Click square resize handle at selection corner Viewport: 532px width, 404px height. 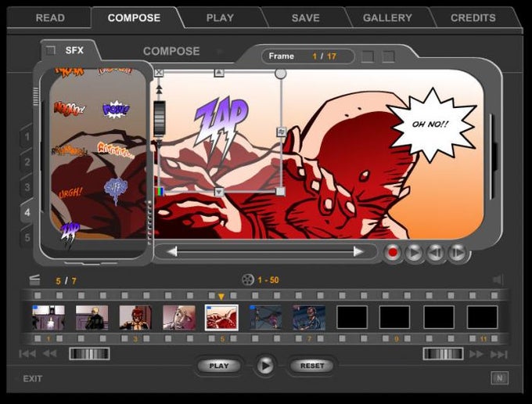280,192
